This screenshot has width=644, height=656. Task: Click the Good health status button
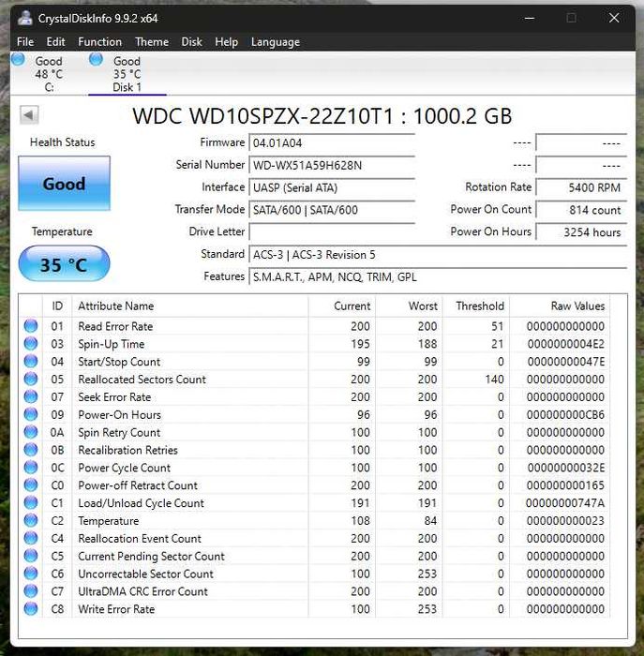pyautogui.click(x=64, y=184)
